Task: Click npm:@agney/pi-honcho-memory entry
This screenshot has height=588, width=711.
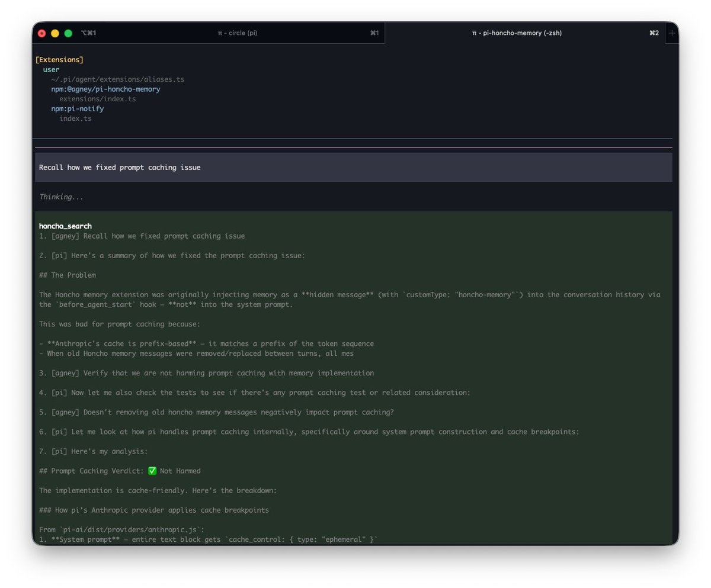Action: click(x=105, y=89)
